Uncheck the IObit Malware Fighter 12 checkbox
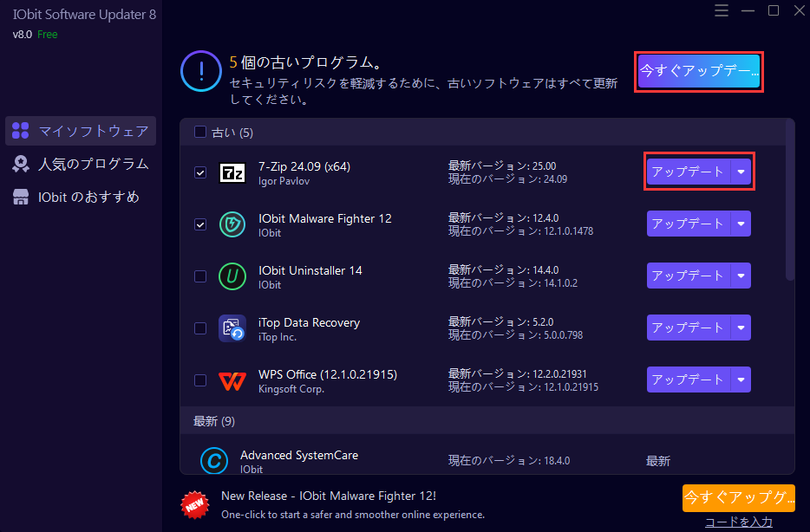Image resolution: width=810 pixels, height=532 pixels. pos(200,224)
